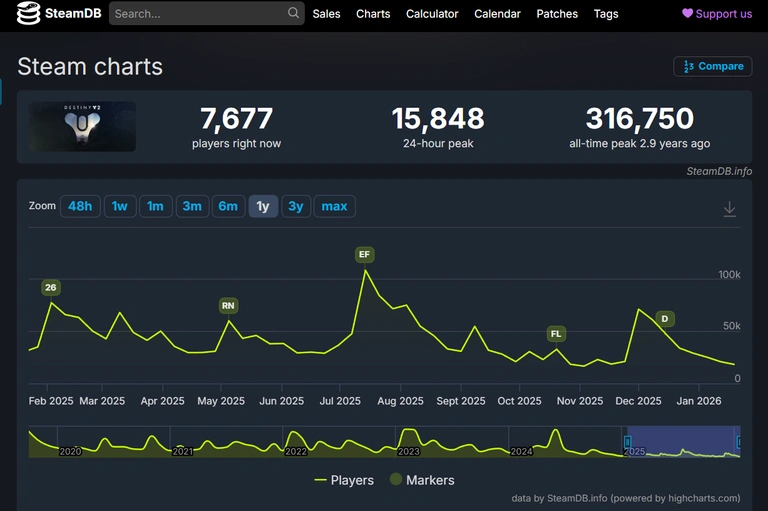Click the Destiny 2 game thumbnail
Image resolution: width=768 pixels, height=511 pixels.
coord(83,127)
